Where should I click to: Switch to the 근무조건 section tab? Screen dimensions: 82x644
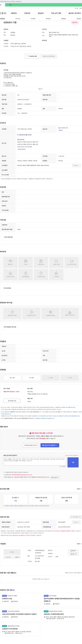coord(18,19)
